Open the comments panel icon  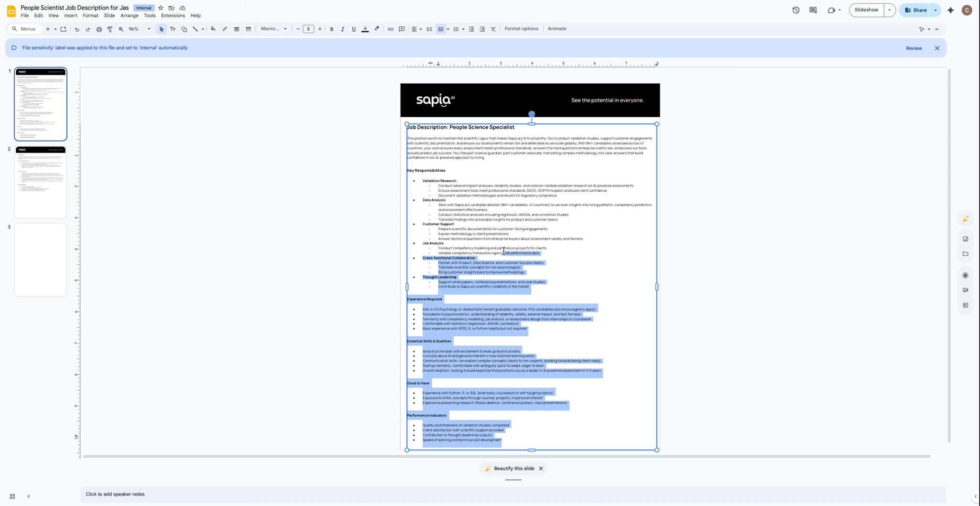pyautogui.click(x=813, y=10)
